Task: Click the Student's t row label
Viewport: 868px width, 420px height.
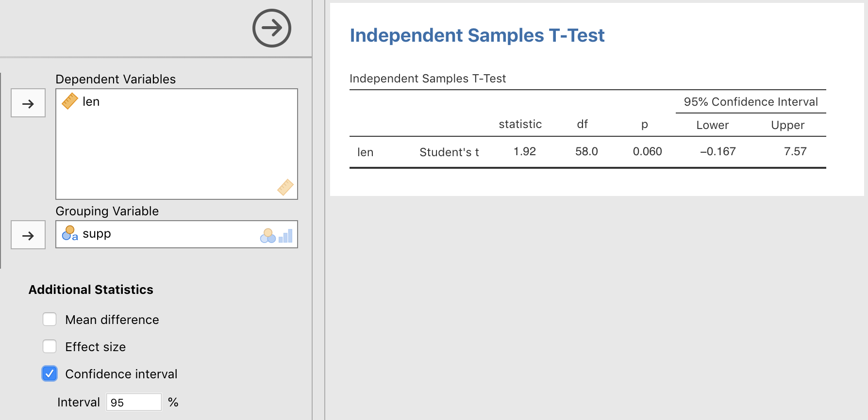Action: pos(449,152)
